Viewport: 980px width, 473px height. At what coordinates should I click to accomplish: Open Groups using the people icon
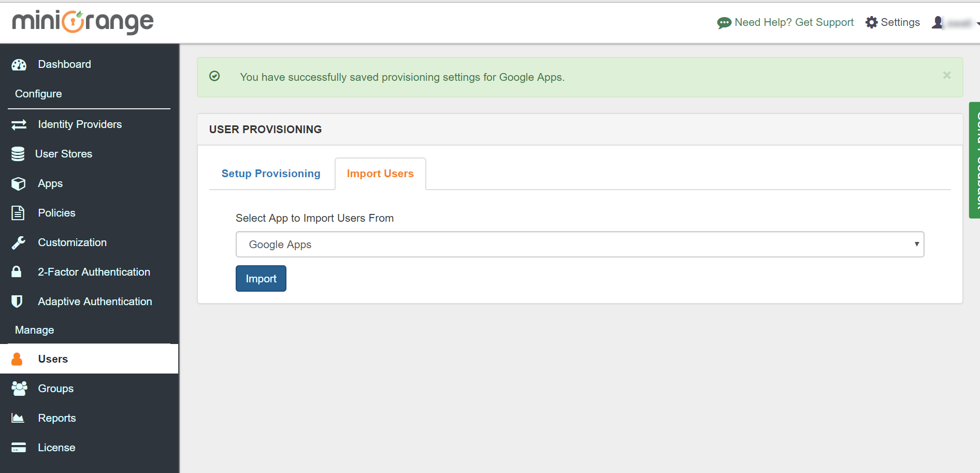(x=19, y=388)
